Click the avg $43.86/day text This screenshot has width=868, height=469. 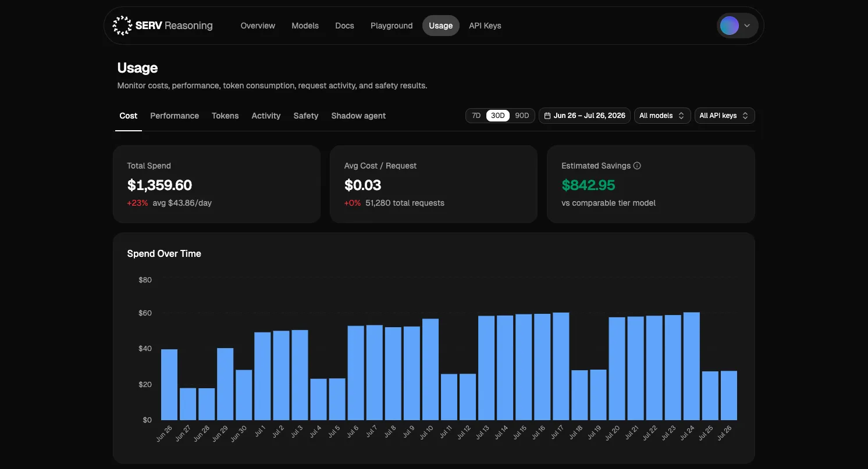[x=182, y=203]
